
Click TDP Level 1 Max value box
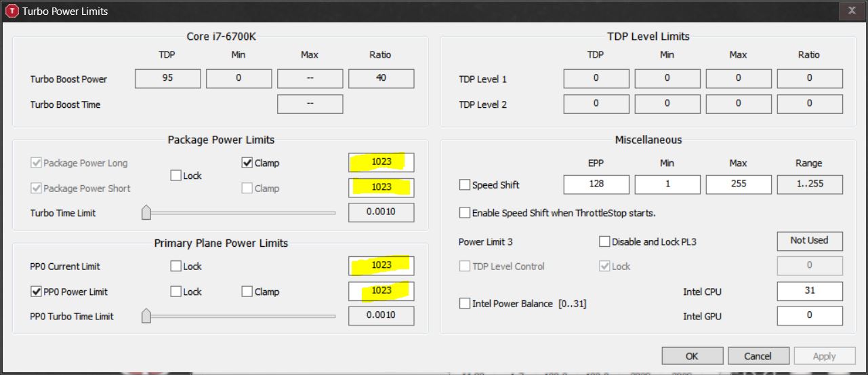pyautogui.click(x=739, y=79)
